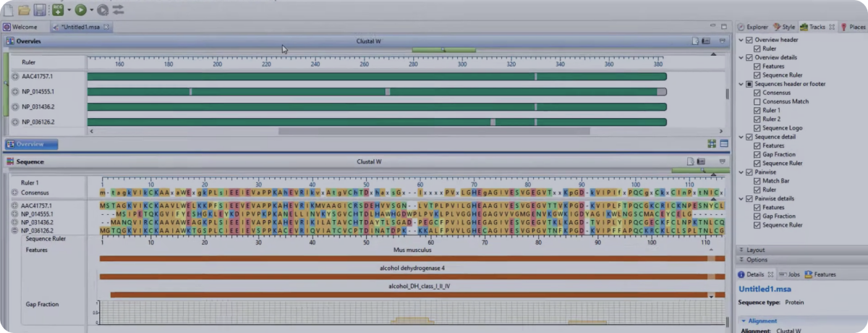
Task: Click the Open folder toolbar icon
Action: point(23,9)
